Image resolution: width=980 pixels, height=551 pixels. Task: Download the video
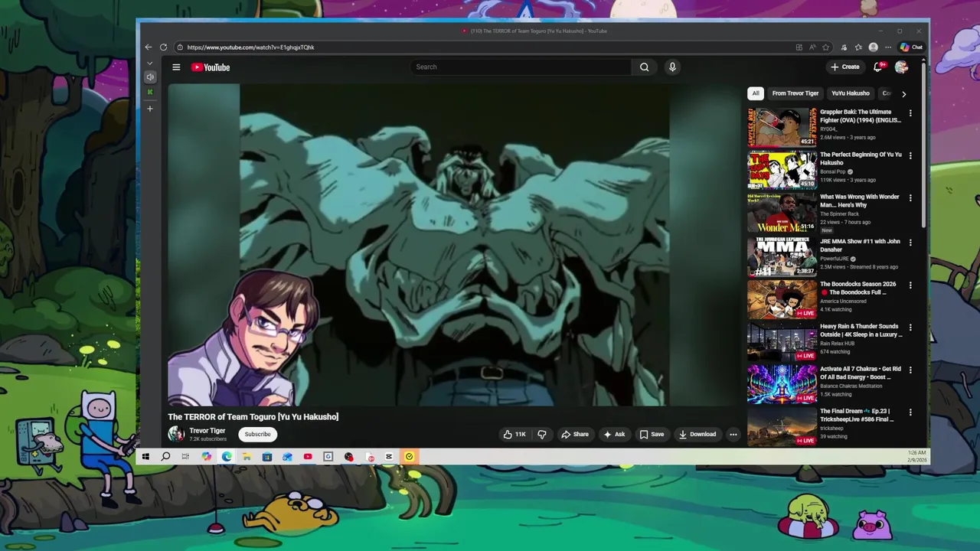click(x=697, y=434)
